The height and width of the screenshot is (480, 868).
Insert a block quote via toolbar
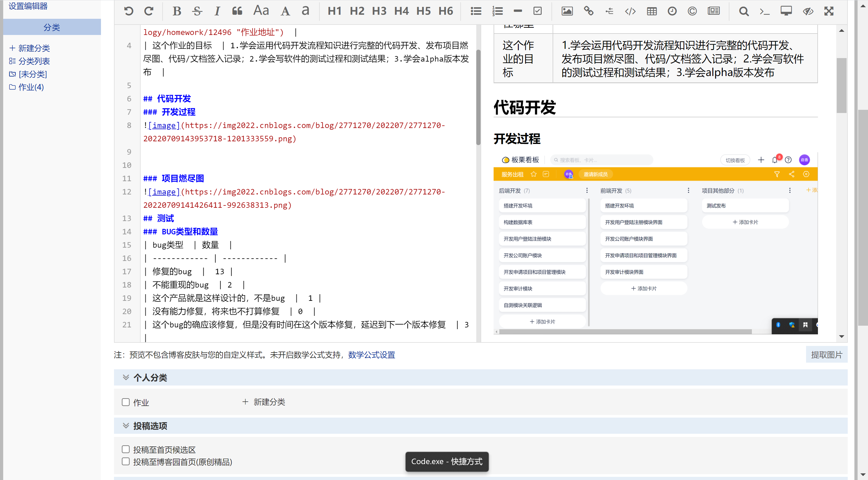click(x=237, y=11)
